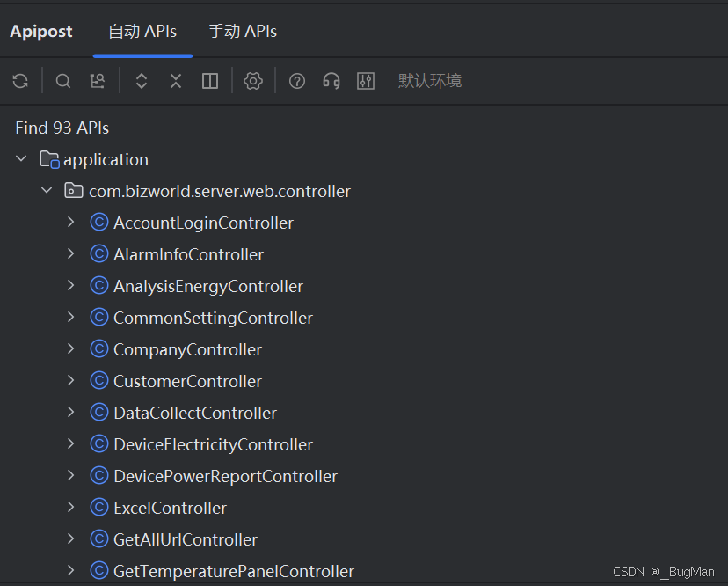Expand the DeviceElectricityController node
The image size is (728, 586).
71,443
